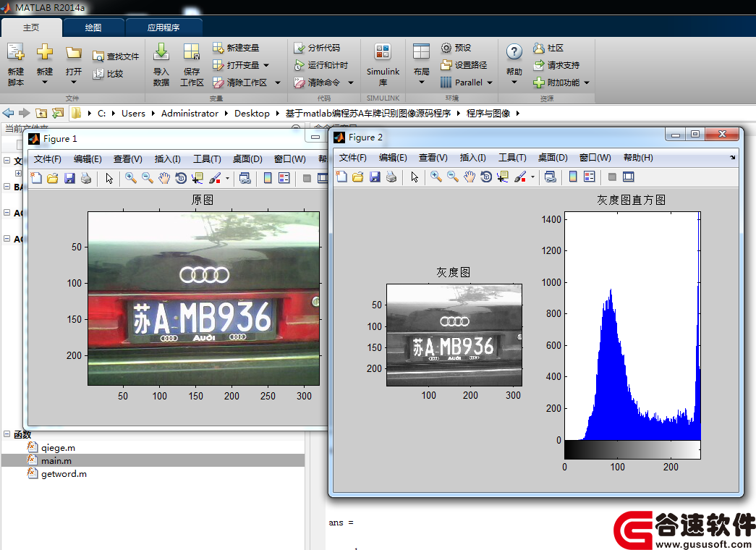Activate Zoom Out in the Figure 2 toolbar
This screenshot has height=550, width=756.
[453, 177]
